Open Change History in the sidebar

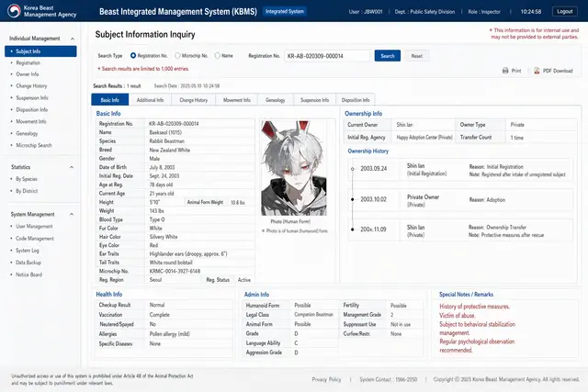point(31,85)
